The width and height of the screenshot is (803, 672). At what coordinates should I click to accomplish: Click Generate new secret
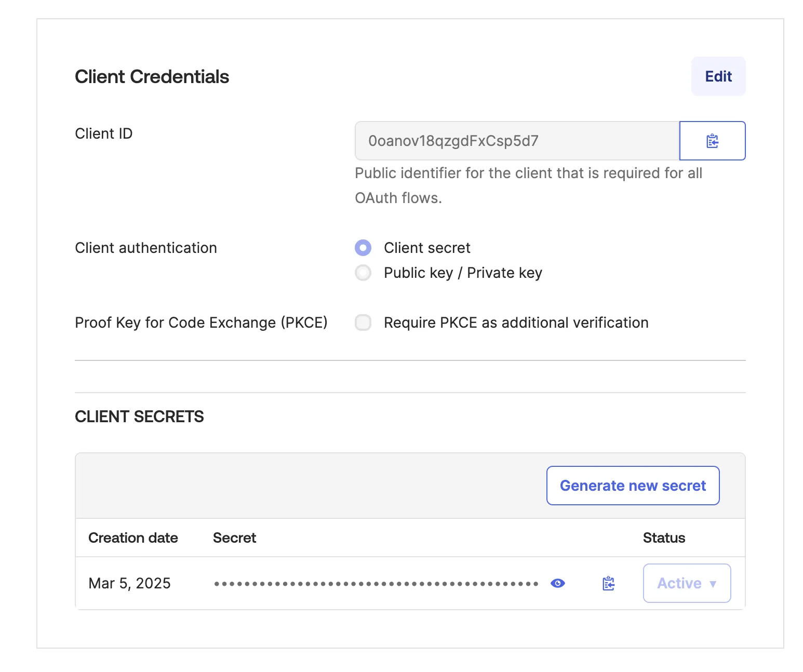(633, 486)
